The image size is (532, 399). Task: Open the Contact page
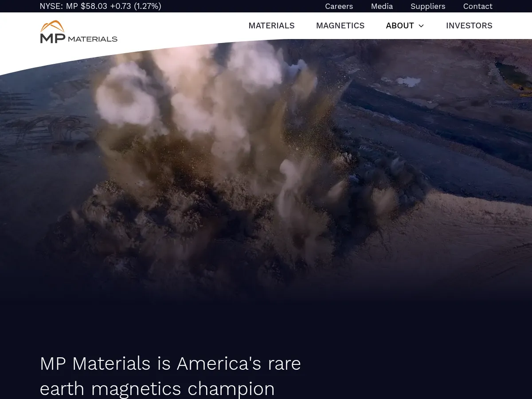pyautogui.click(x=477, y=6)
